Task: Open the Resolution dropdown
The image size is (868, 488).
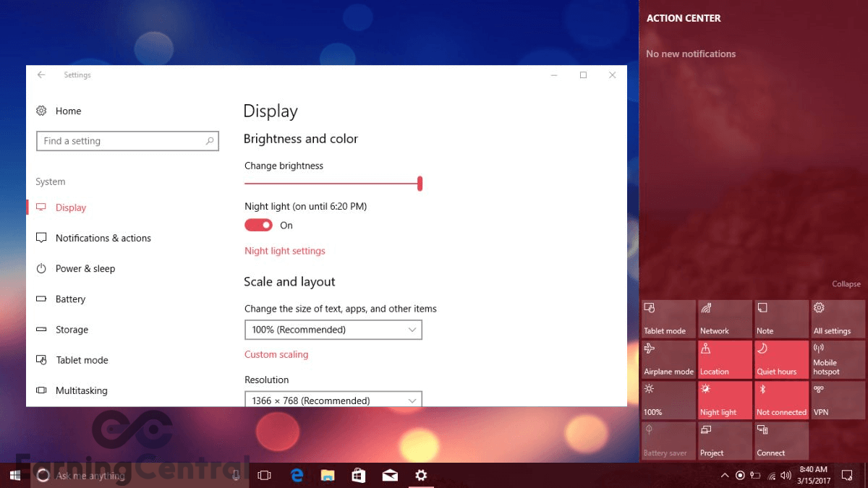Action: 333,400
